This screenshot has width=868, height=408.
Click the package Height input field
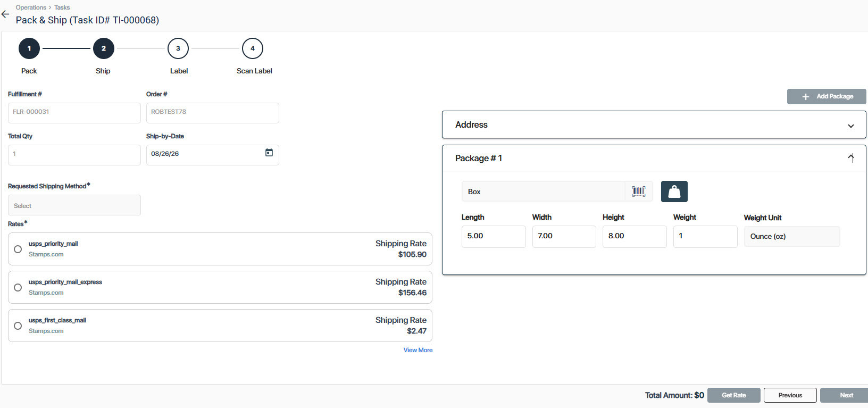coord(635,236)
